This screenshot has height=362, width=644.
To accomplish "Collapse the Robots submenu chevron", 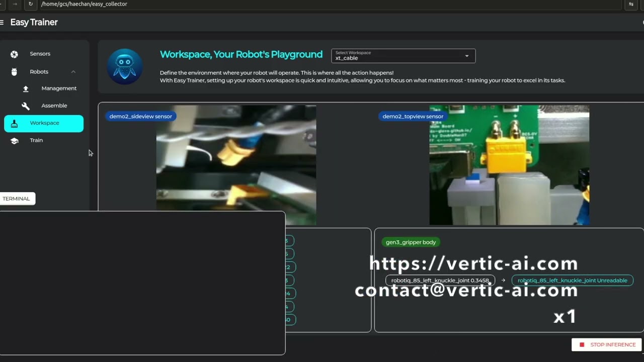I will pyautogui.click(x=73, y=72).
